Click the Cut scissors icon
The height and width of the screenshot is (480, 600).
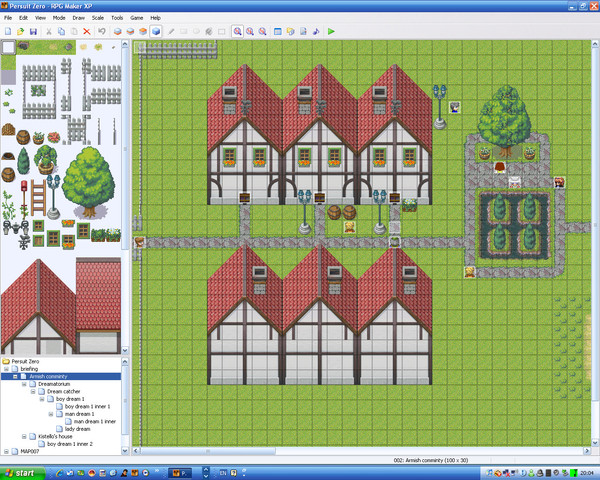pyautogui.click(x=49, y=31)
